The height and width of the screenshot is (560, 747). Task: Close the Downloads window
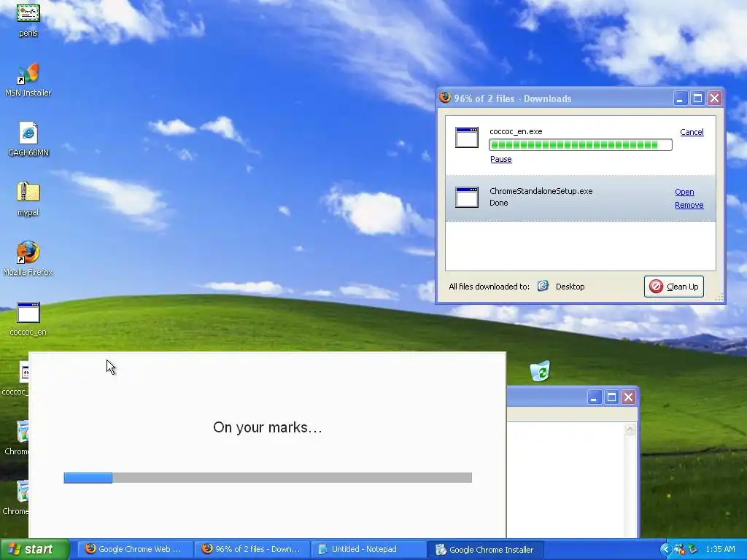pos(715,98)
